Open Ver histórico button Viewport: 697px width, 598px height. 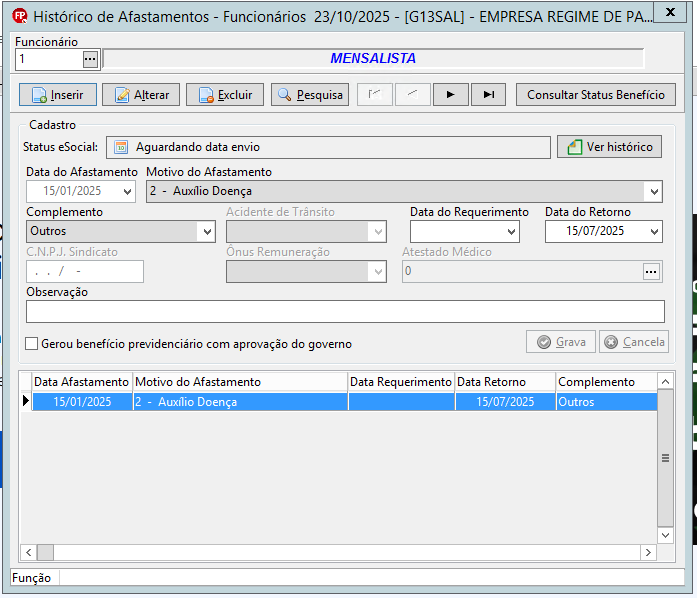pyautogui.click(x=609, y=147)
